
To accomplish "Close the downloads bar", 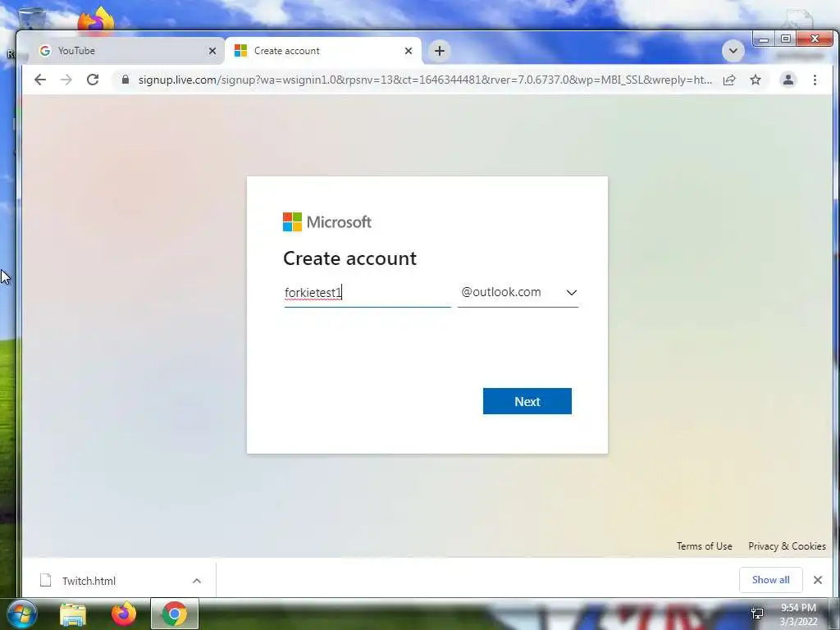I will [x=818, y=580].
